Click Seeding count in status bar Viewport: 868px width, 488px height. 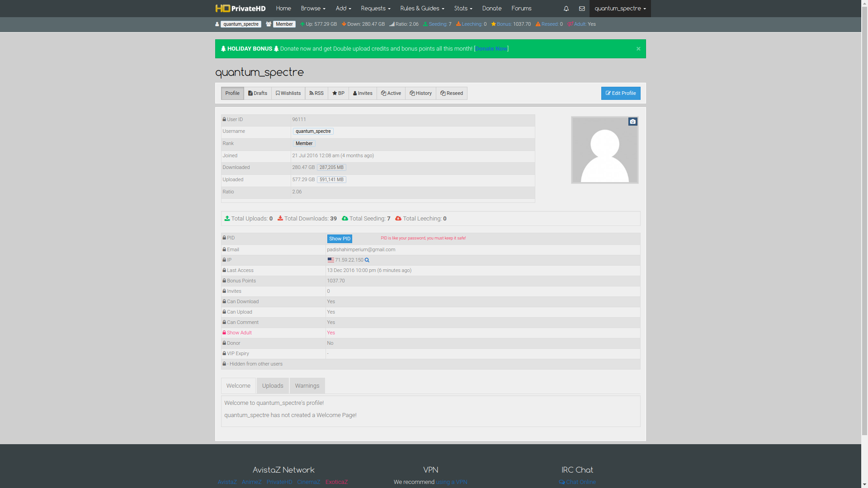[x=437, y=24]
